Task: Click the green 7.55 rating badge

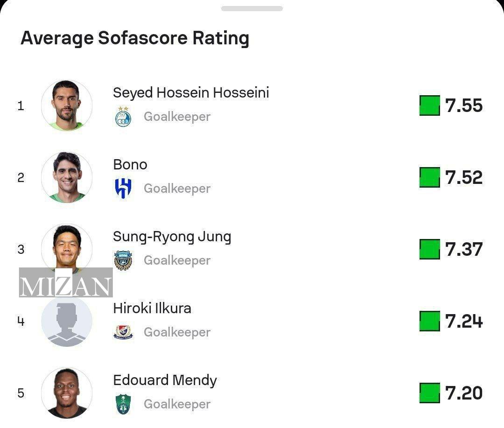Action: [429, 105]
